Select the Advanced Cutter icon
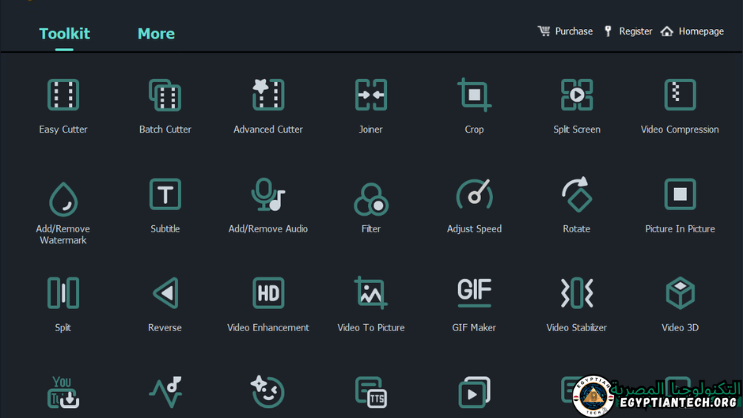743x418 pixels. pos(268,96)
